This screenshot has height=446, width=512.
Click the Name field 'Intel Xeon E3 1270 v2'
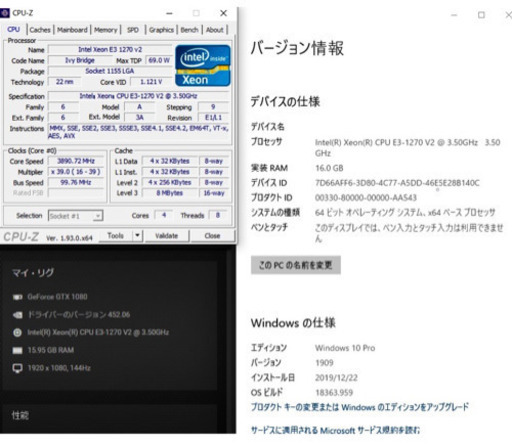(x=110, y=50)
